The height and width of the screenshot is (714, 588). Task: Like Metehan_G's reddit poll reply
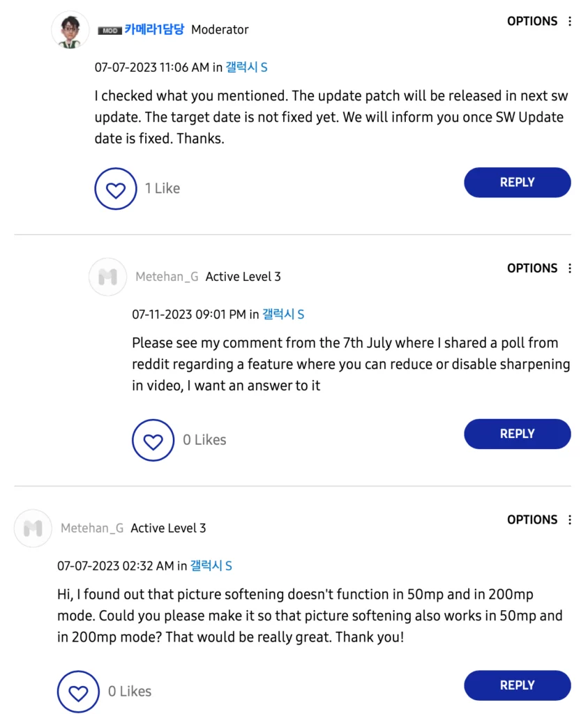153,440
